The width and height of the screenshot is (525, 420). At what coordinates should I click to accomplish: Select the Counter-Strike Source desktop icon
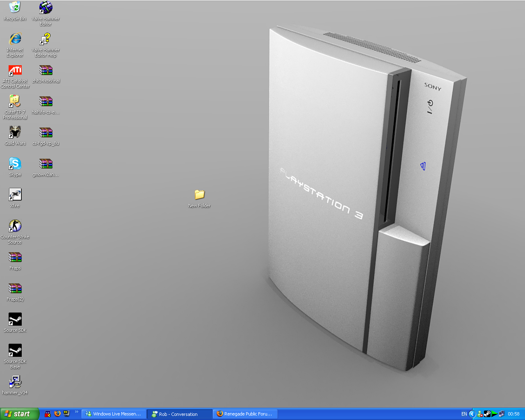coord(15,226)
